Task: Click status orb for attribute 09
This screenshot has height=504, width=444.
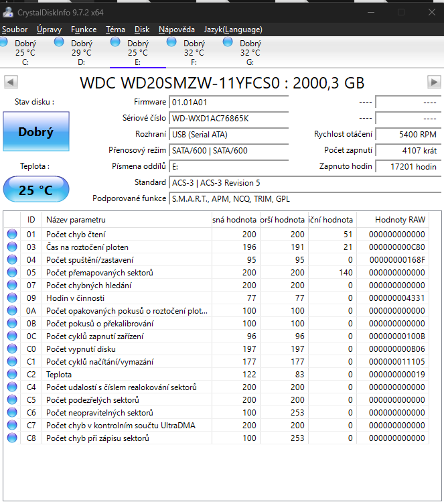Action: click(x=12, y=298)
